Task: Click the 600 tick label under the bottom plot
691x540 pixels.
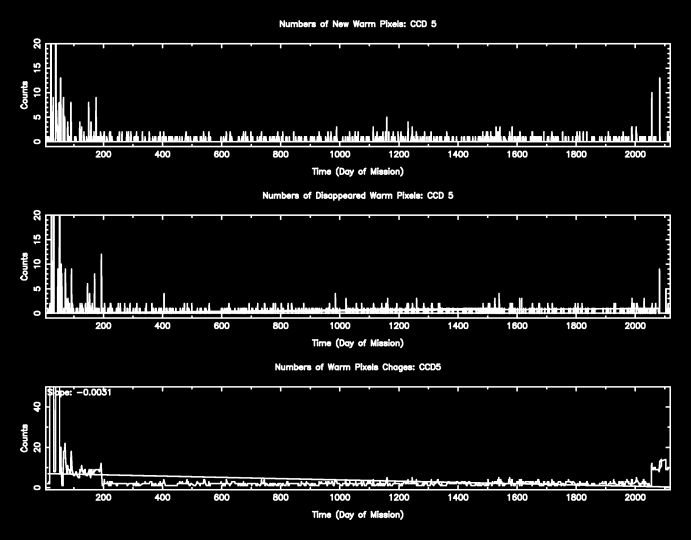Action: click(x=222, y=500)
